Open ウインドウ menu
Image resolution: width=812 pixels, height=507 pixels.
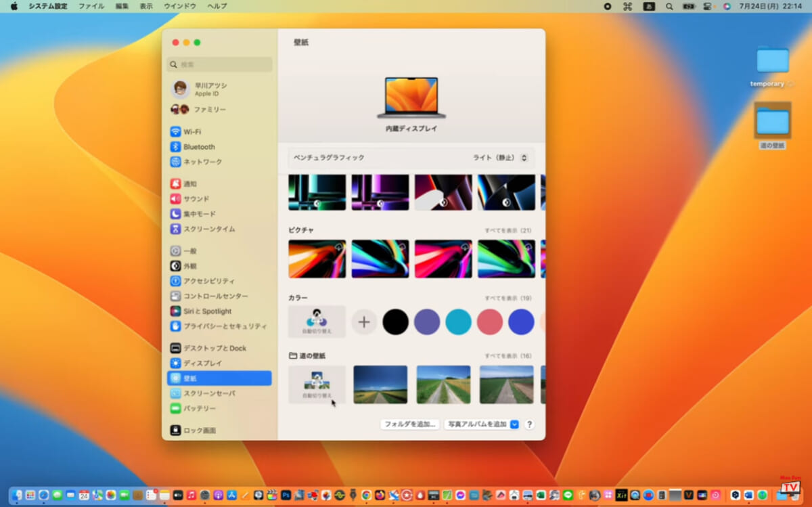pyautogui.click(x=180, y=6)
